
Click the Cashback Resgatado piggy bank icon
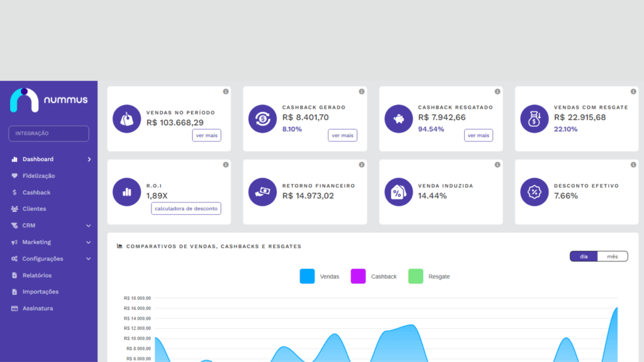pos(399,119)
